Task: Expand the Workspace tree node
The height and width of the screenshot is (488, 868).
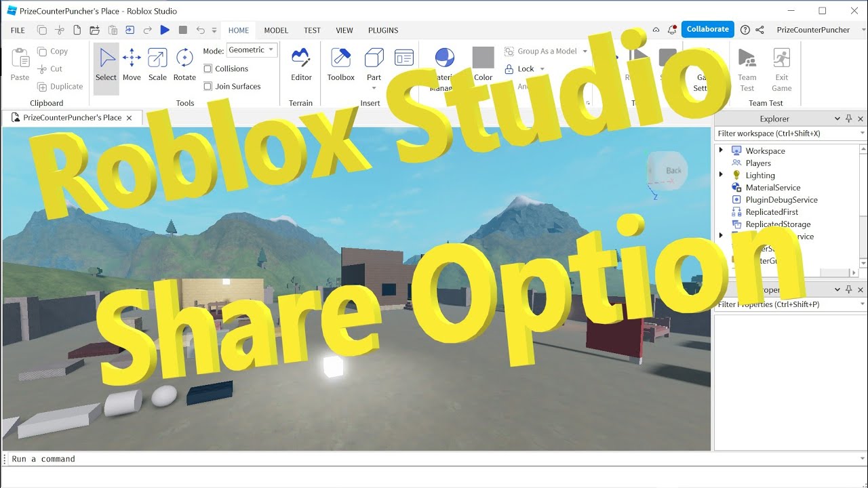Action: 721,150
